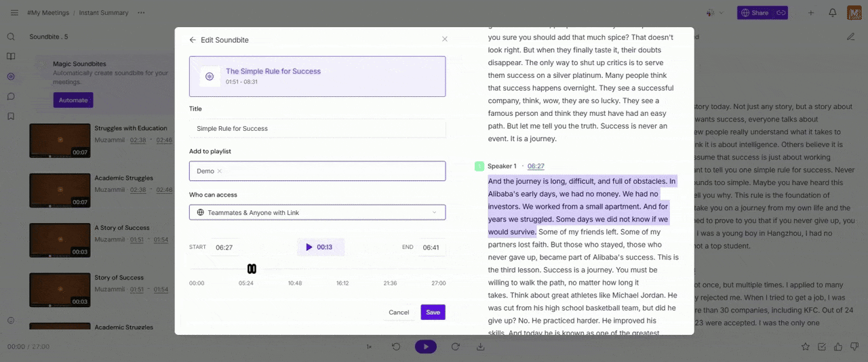The height and width of the screenshot is (362, 868).
Task: Open the notebook icon in sidebar
Action: (x=11, y=56)
